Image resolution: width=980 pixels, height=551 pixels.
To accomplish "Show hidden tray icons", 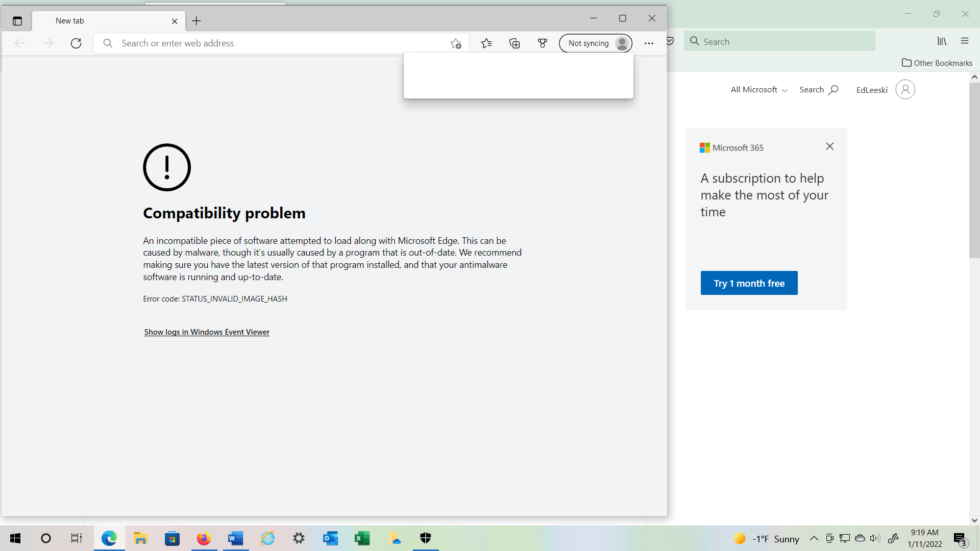I will point(815,538).
